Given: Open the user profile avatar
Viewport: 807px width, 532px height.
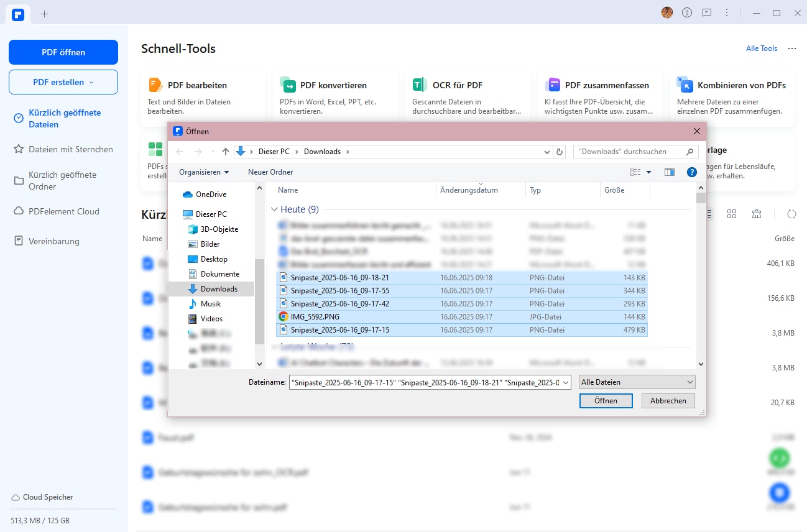Looking at the screenshot, I should [667, 12].
